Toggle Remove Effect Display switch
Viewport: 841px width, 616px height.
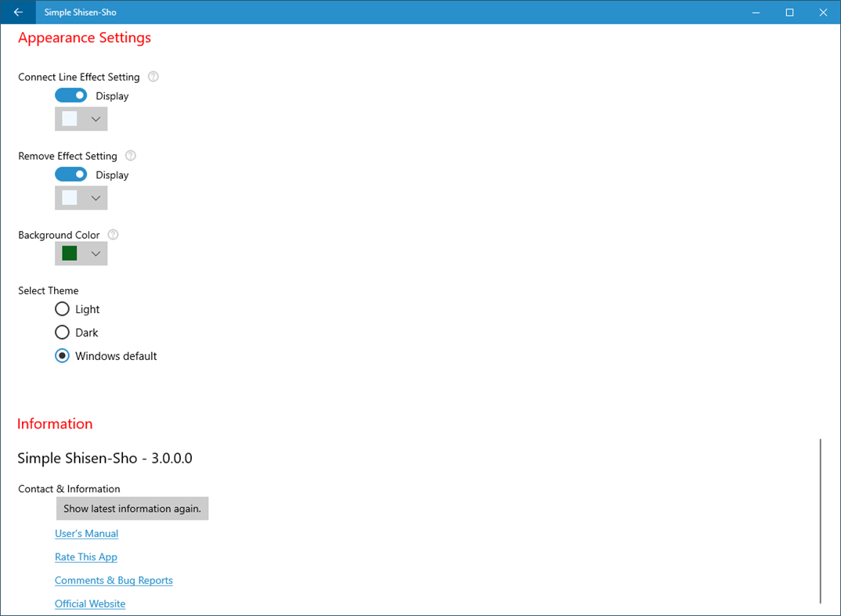[x=70, y=175]
